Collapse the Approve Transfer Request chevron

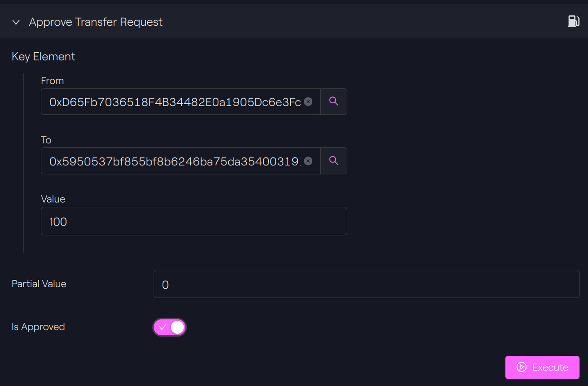[x=16, y=22]
